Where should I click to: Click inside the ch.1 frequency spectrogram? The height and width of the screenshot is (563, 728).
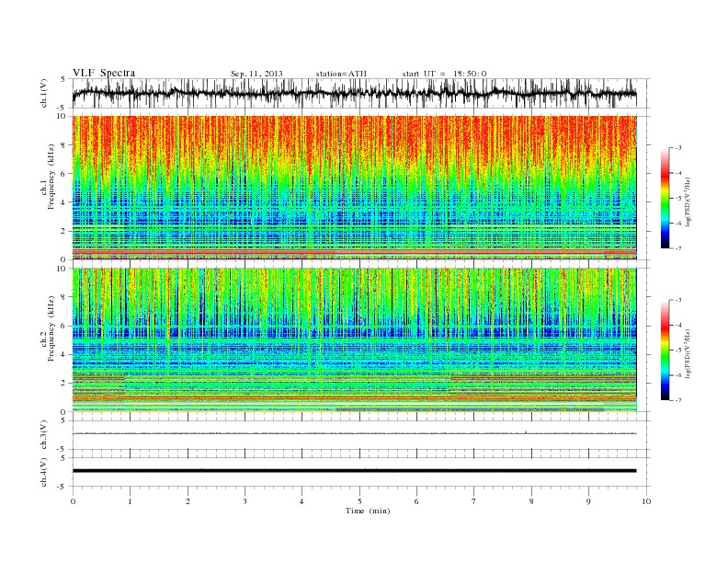click(x=354, y=188)
